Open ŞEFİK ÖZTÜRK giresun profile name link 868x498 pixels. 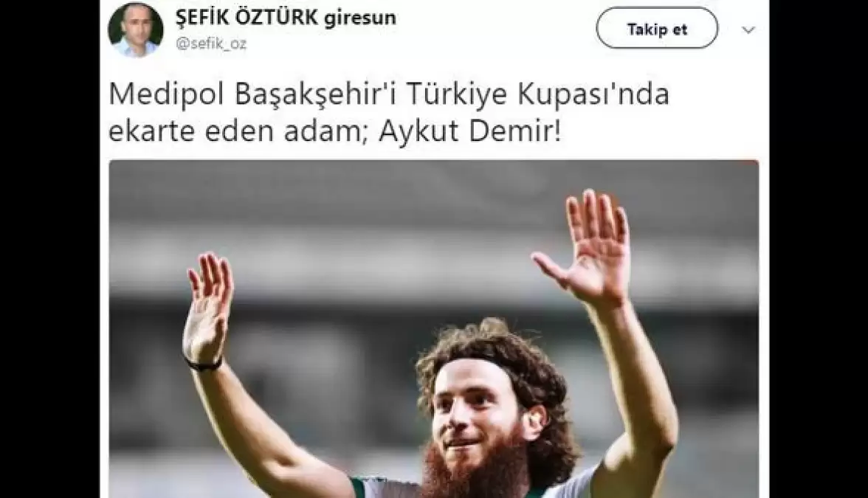pos(285,16)
